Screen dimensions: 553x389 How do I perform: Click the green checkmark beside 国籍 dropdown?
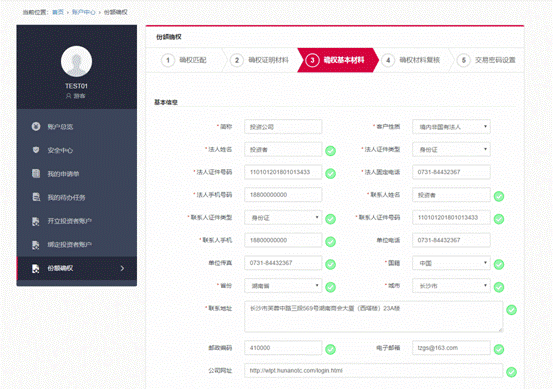point(499,264)
